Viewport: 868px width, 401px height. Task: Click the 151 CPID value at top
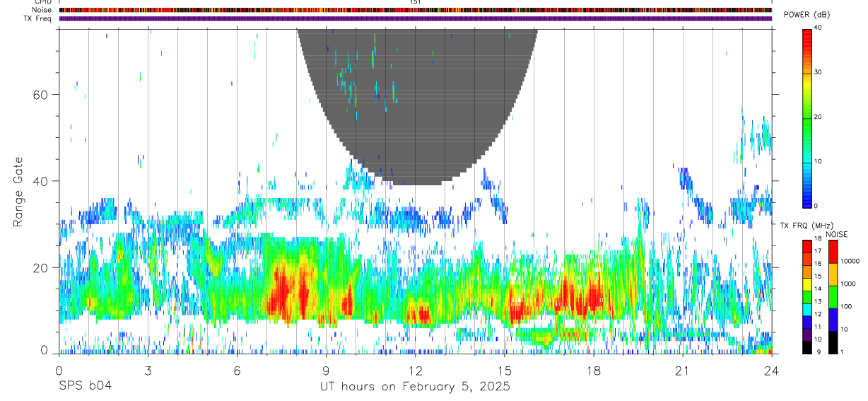click(415, 2)
